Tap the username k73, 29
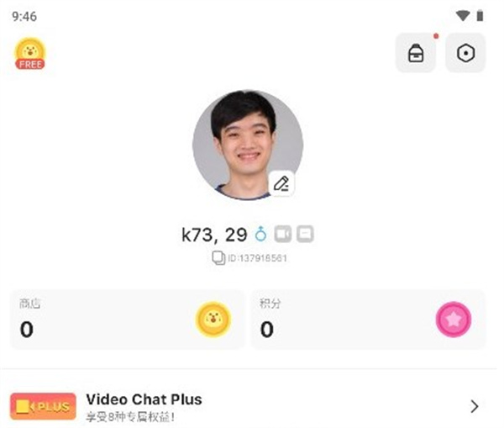Image resolution: width=504 pixels, height=428 pixels. [214, 235]
